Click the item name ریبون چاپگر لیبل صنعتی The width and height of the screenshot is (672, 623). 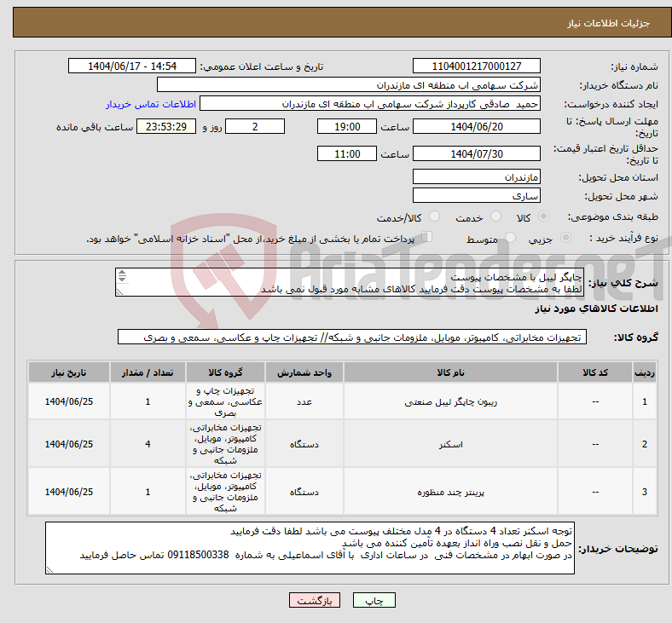tap(450, 402)
